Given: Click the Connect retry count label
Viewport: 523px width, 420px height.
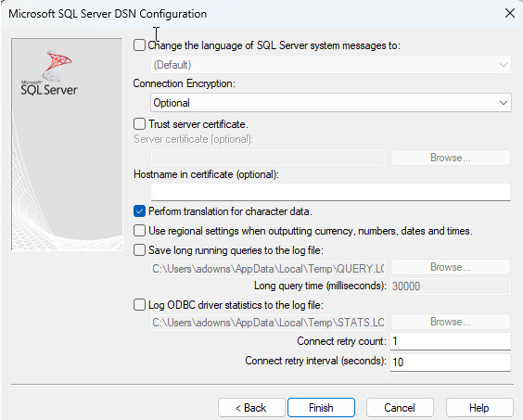Looking at the screenshot, I should [x=341, y=341].
